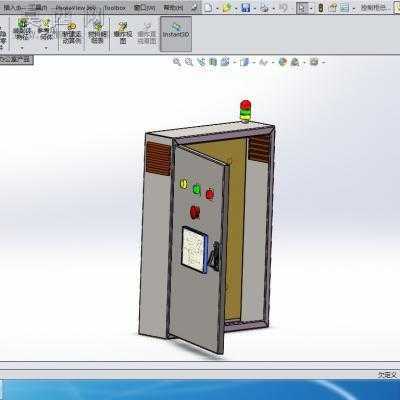Viewport: 400px width, 400px height.
Task: Click the New document icon
Action: point(208,8)
